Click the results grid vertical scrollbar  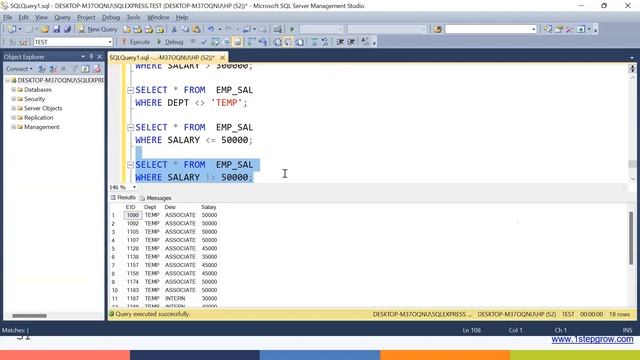[631, 238]
